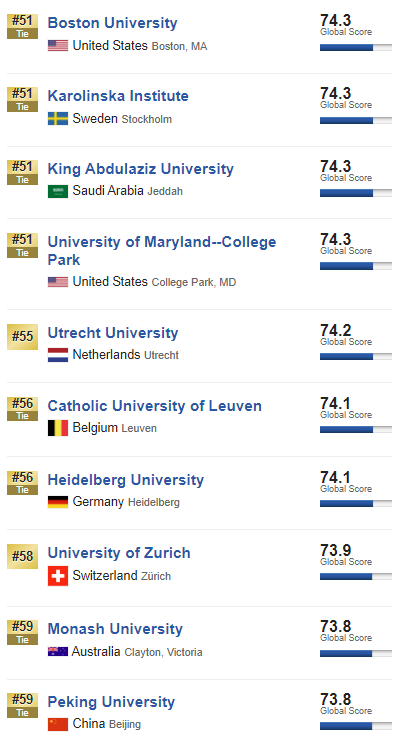The image size is (399, 747).
Task: Open the Heidelberg University link
Action: point(126,480)
